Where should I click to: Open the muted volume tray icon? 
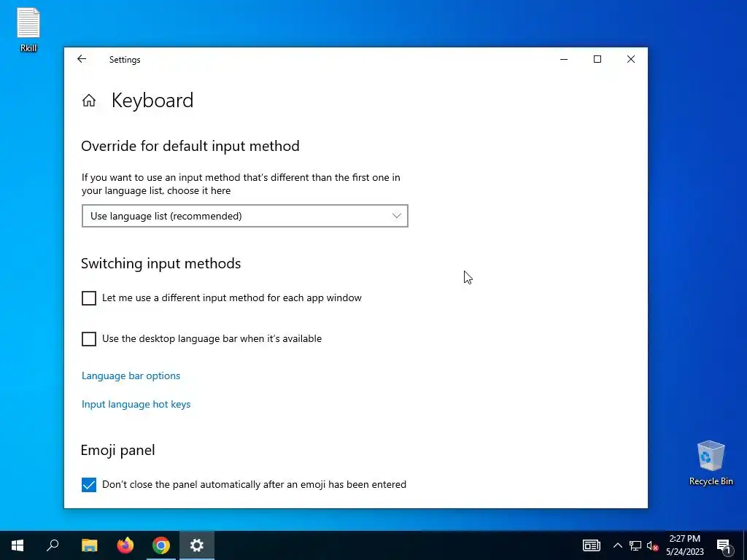(x=652, y=545)
